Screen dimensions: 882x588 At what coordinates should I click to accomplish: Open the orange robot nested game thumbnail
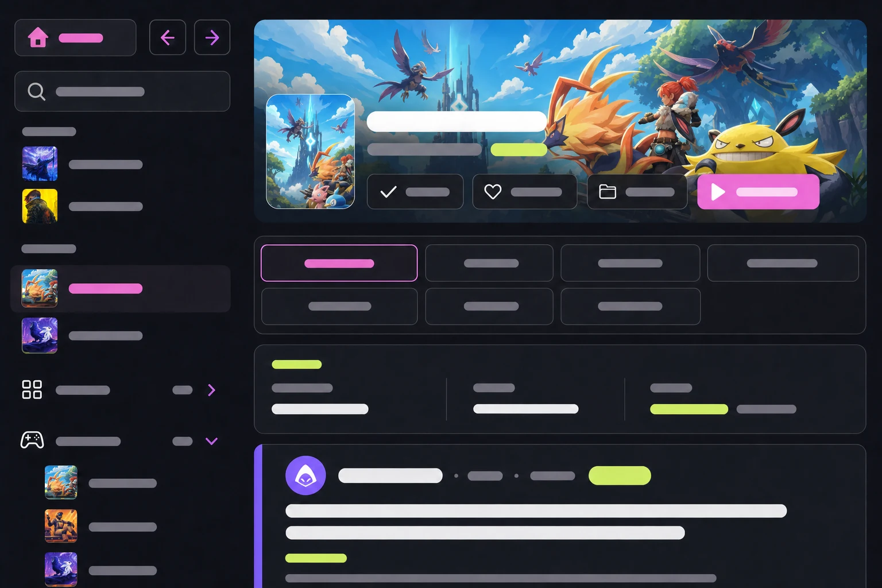(x=61, y=526)
